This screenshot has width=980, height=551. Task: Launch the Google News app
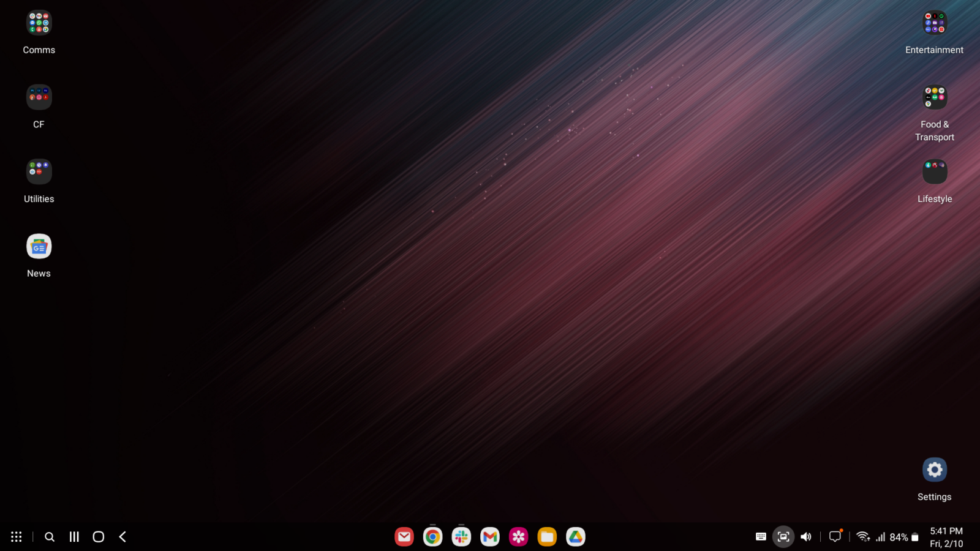(x=39, y=246)
